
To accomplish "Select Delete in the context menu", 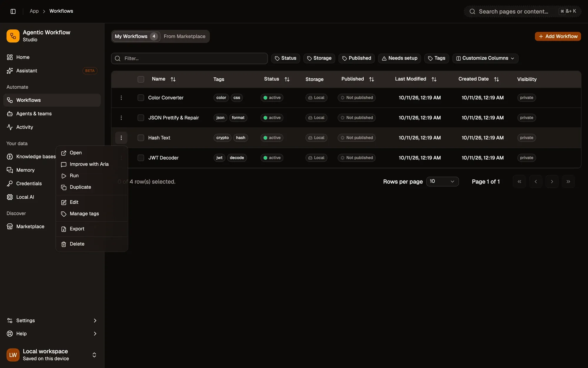I will [x=92, y=244].
